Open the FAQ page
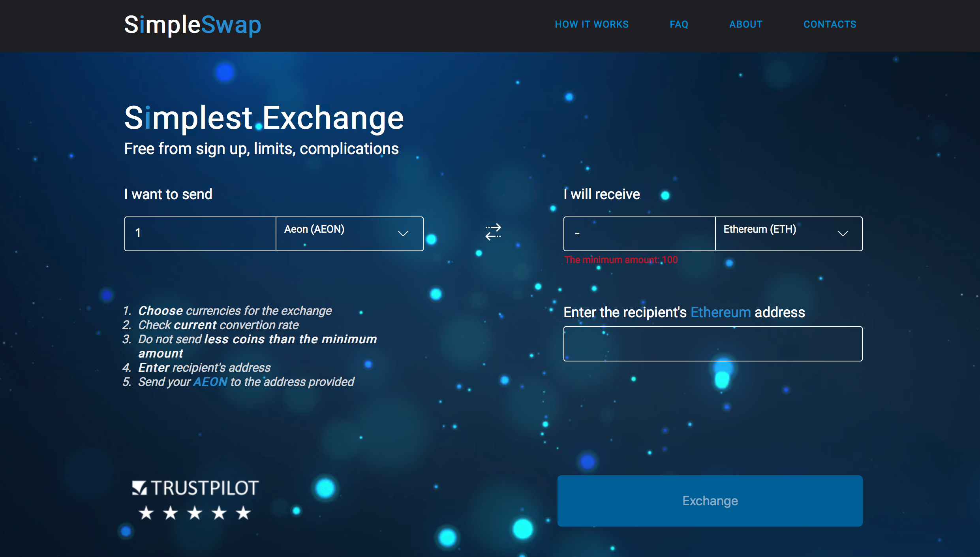The image size is (980, 557). point(679,24)
